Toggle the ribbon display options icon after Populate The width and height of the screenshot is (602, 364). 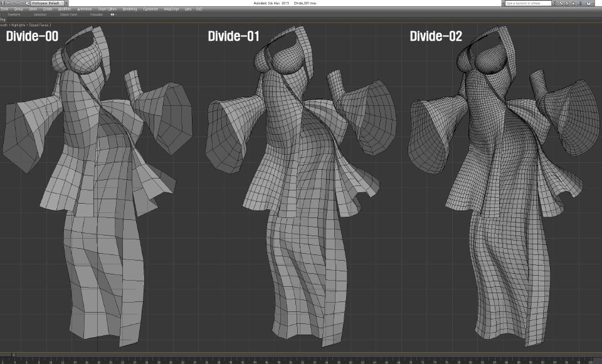[114, 14]
